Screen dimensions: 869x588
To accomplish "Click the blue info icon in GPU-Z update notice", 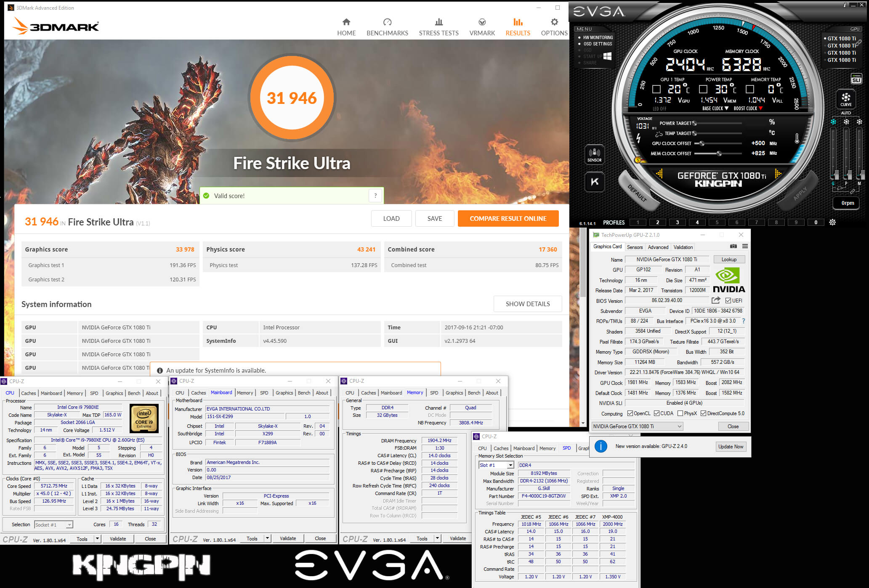I will tap(601, 446).
